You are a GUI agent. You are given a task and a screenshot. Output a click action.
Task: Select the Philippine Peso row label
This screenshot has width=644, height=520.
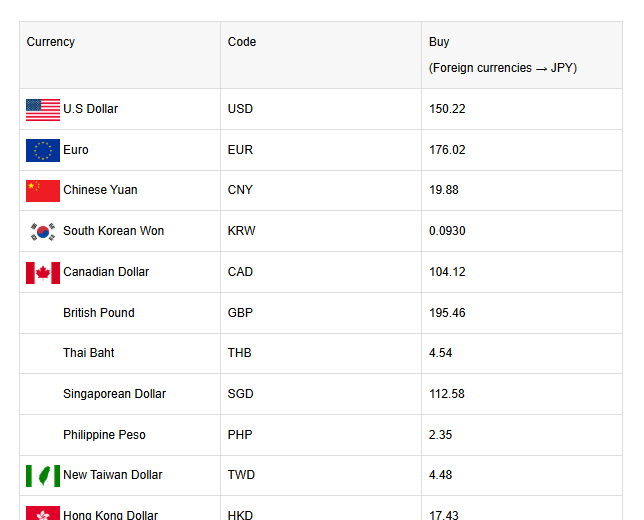pyautogui.click(x=104, y=435)
